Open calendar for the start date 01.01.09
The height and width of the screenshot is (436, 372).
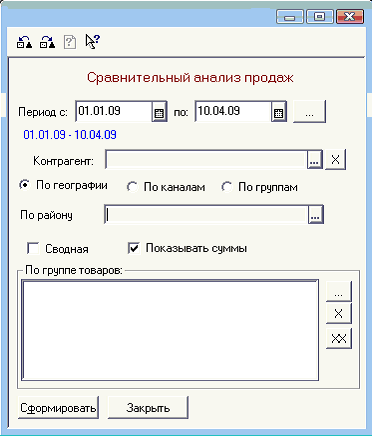pyautogui.click(x=159, y=112)
